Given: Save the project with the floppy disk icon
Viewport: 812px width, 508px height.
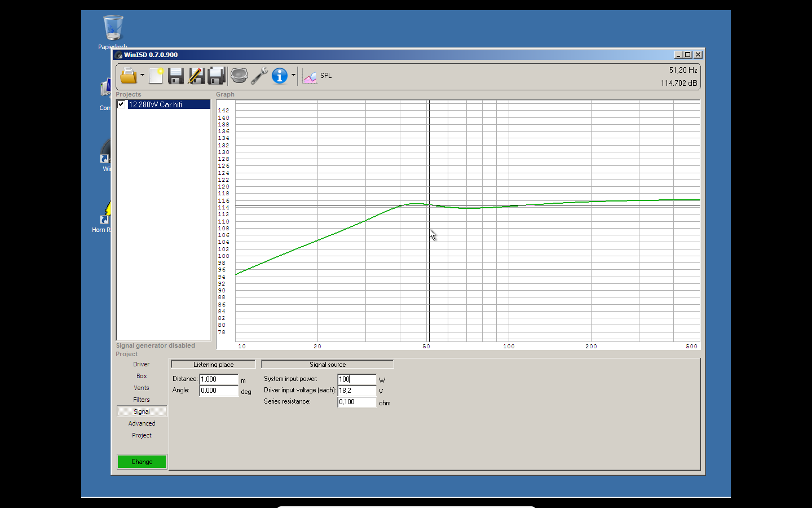Looking at the screenshot, I should 176,75.
